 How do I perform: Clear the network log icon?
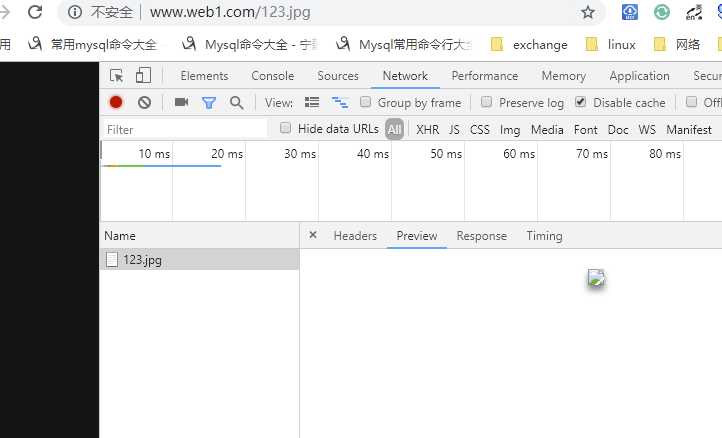(145, 102)
